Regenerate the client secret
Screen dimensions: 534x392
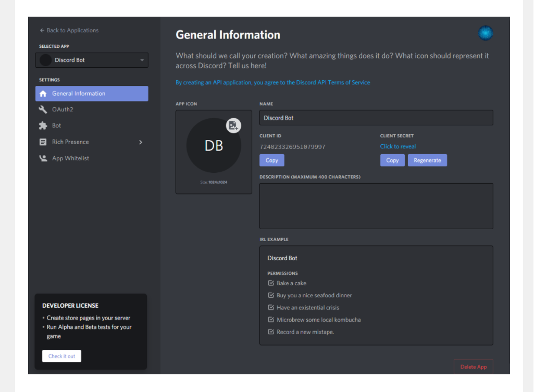427,160
